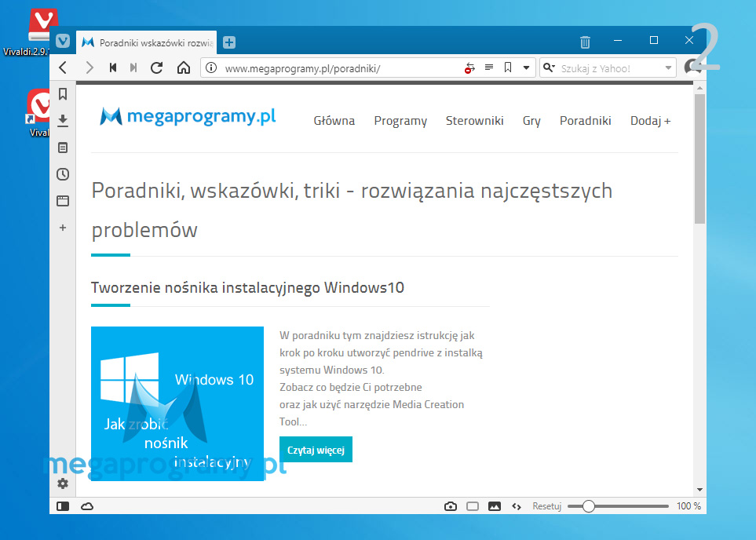Reset zoom with Resetuj button
Image resolution: width=756 pixels, height=540 pixels.
[546, 506]
